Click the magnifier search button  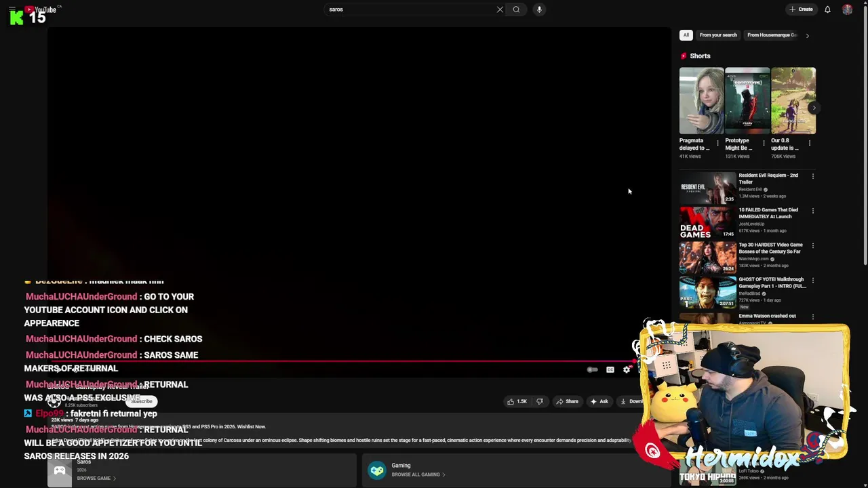point(516,9)
